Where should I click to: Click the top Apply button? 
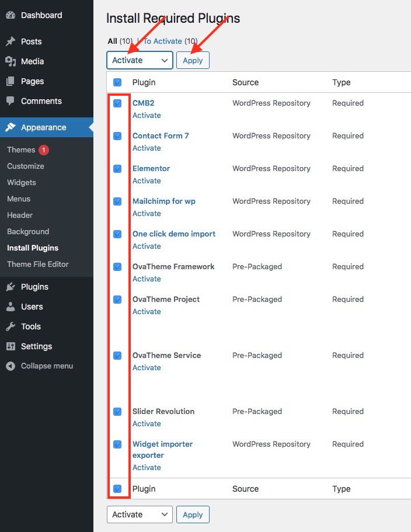[x=193, y=60]
